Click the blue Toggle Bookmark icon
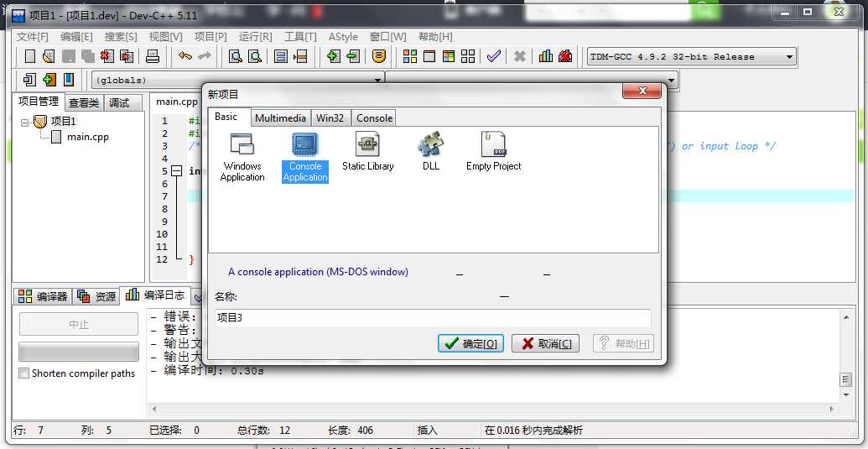 (68, 80)
